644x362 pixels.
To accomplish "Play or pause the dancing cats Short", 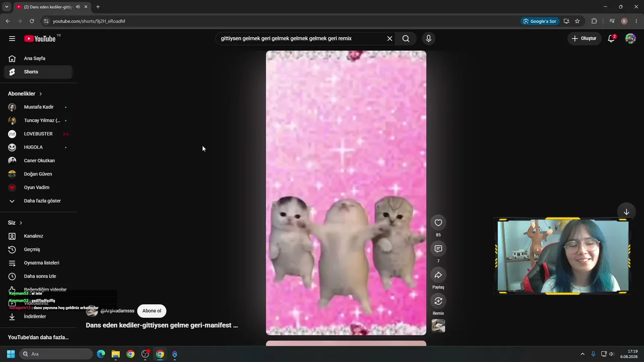I will click(x=346, y=193).
